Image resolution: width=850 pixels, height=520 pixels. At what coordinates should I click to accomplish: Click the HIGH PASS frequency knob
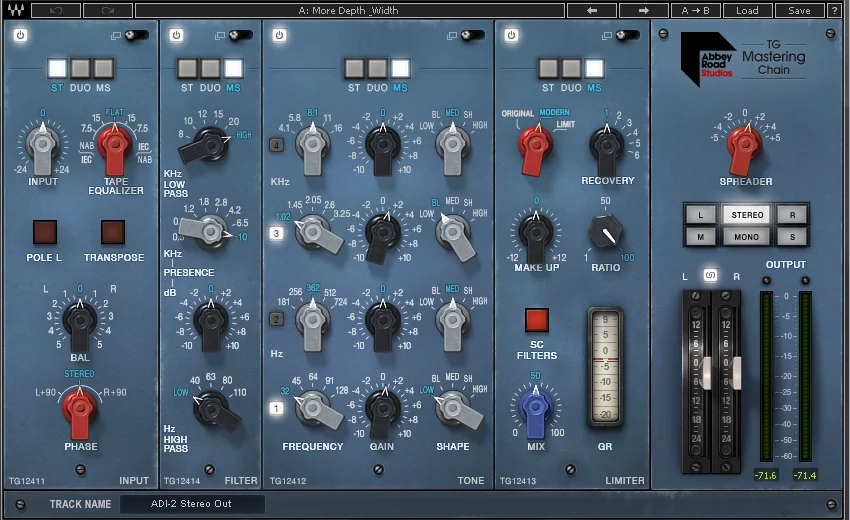214,409
